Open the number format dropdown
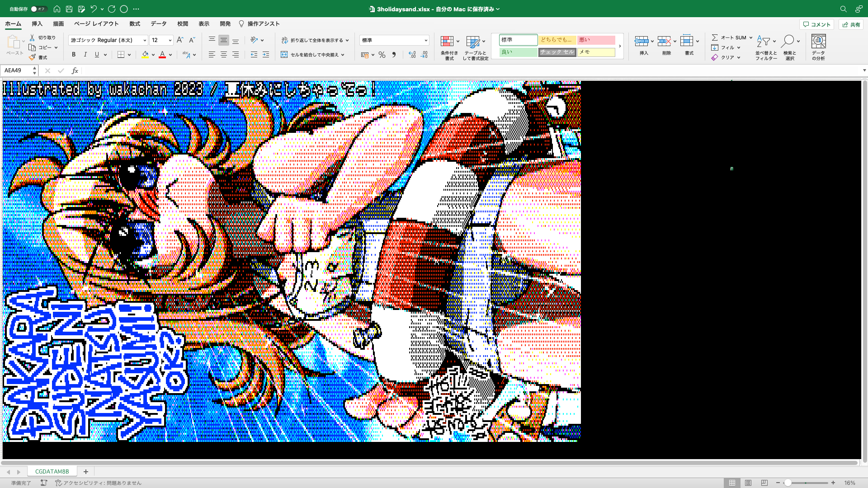The width and height of the screenshot is (868, 488). click(426, 40)
